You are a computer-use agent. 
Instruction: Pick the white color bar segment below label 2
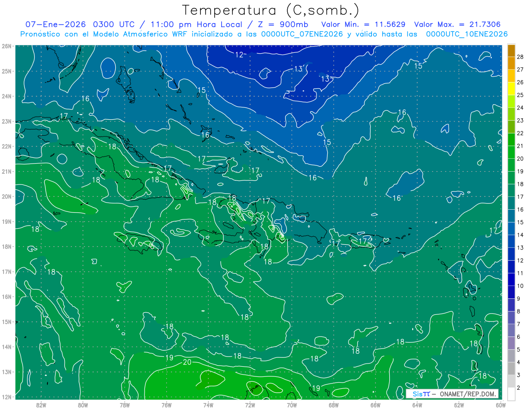pos(511,394)
